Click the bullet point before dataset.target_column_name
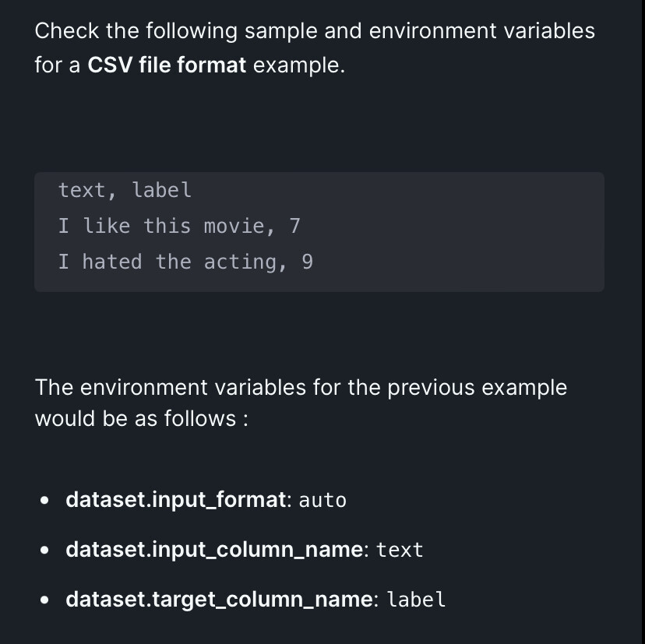Screen dimensions: 645x644 pyautogui.click(x=44, y=600)
